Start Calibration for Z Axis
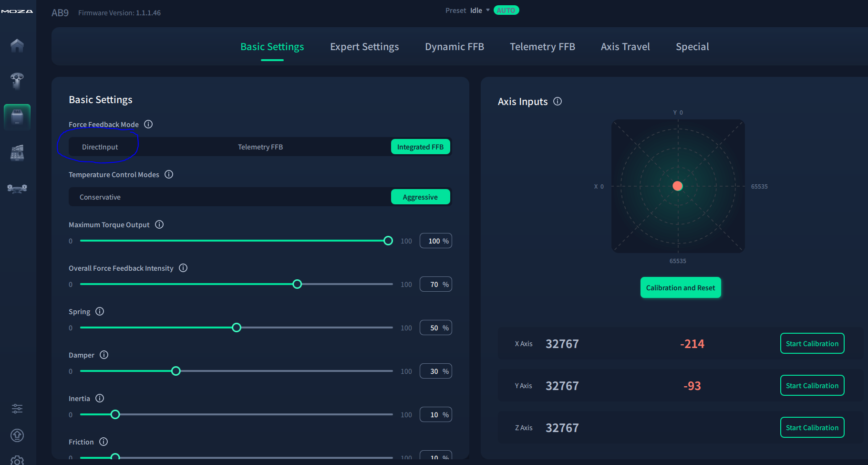This screenshot has width=868, height=465. [x=812, y=428]
